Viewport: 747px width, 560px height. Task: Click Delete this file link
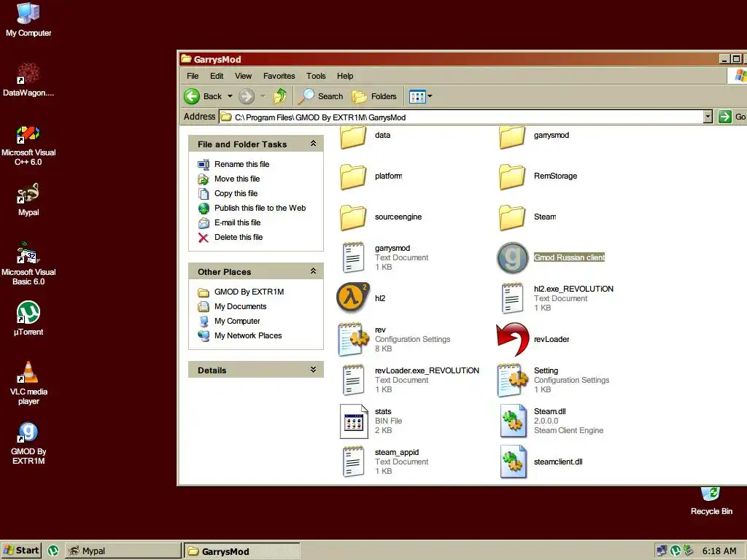point(239,237)
